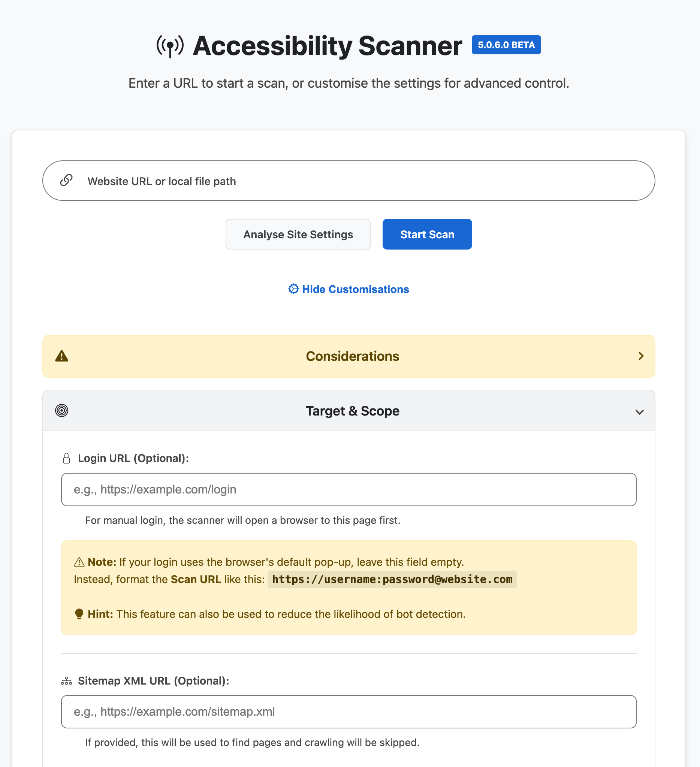This screenshot has height=767, width=700.
Task: Click the outlined warning icon beside Note
Action: pyautogui.click(x=79, y=562)
